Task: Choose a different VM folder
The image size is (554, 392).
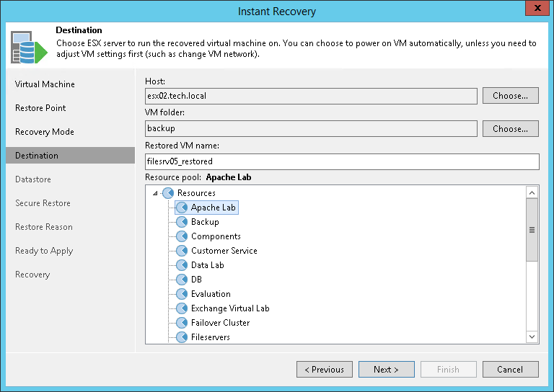Action: click(510, 129)
